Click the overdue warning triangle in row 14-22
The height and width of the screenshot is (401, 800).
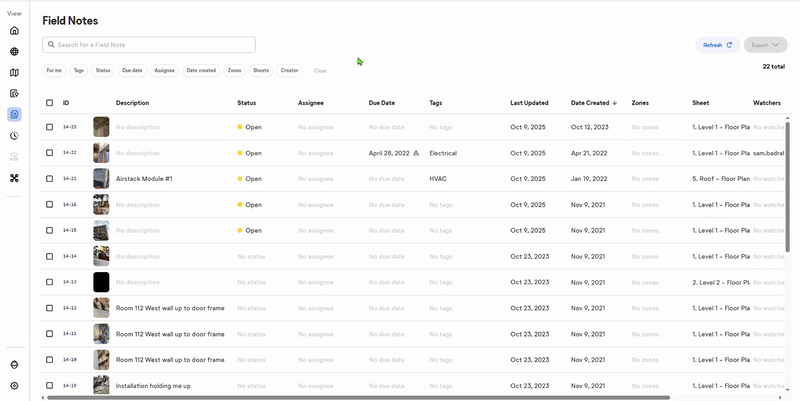416,153
